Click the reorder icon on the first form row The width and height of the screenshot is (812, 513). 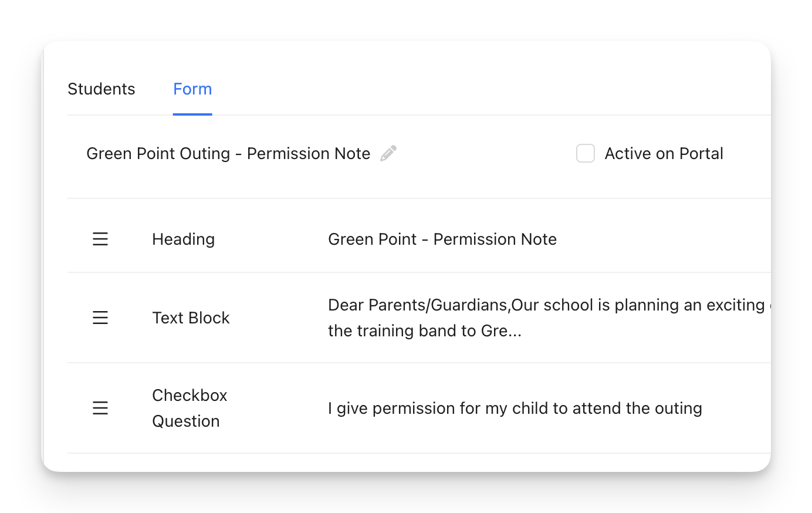tap(100, 239)
